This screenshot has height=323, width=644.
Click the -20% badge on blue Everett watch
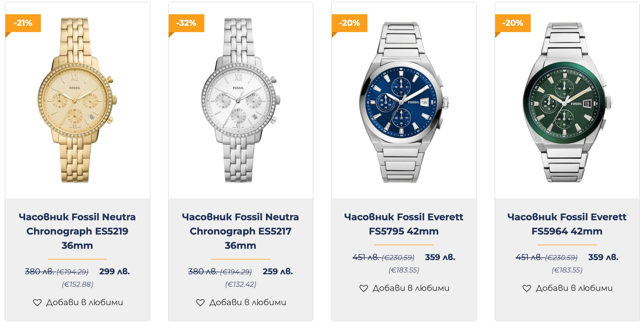click(x=349, y=23)
